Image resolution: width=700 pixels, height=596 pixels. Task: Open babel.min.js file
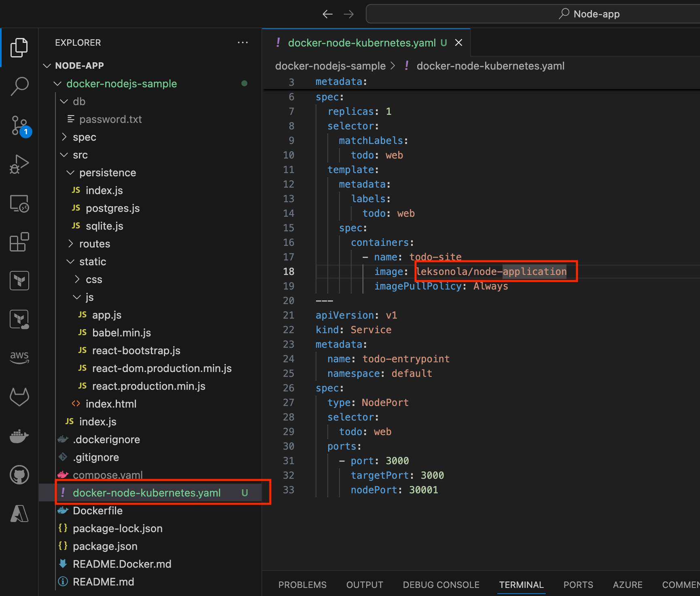point(121,333)
